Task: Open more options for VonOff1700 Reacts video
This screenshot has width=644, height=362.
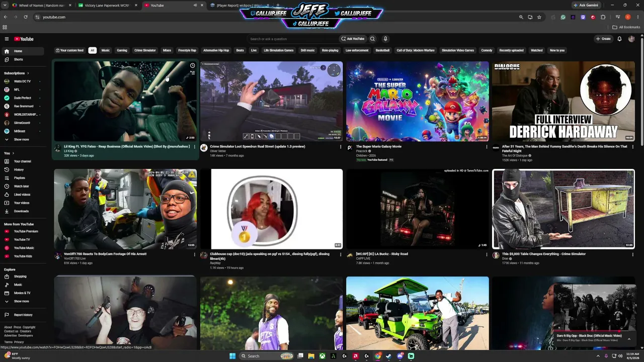Action: [x=195, y=254]
